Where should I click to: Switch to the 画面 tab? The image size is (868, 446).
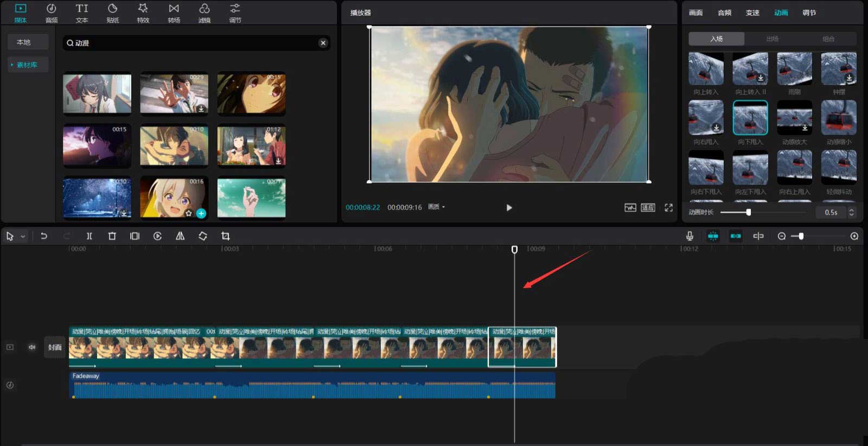[x=696, y=12]
